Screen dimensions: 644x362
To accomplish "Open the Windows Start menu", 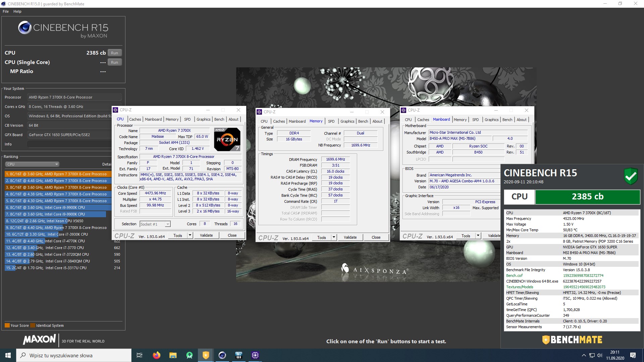I will tap(8, 355).
